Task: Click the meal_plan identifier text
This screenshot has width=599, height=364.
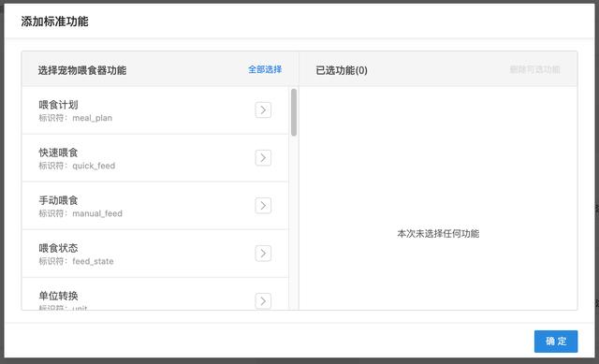Action: [92, 118]
